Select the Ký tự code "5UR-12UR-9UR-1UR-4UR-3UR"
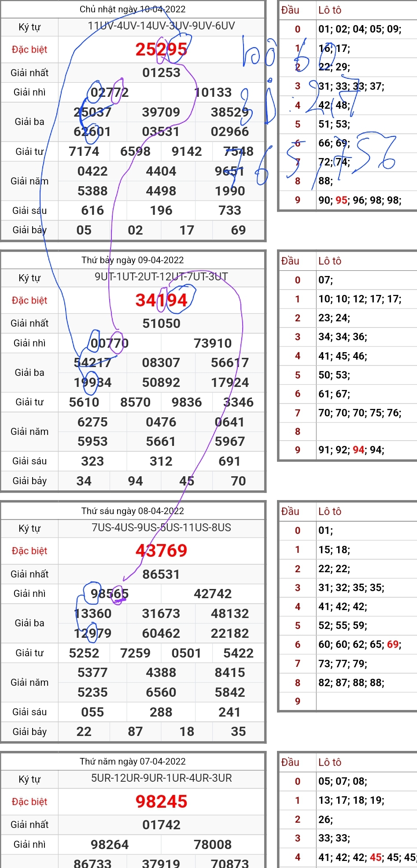417x868 pixels. point(162,778)
